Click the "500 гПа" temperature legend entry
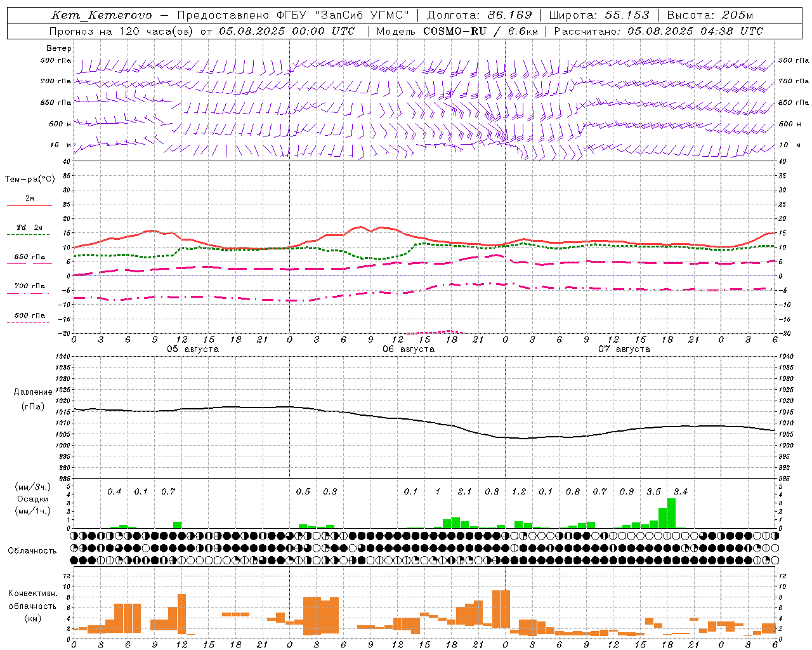Viewport: 812px width, 650px height. tap(30, 315)
